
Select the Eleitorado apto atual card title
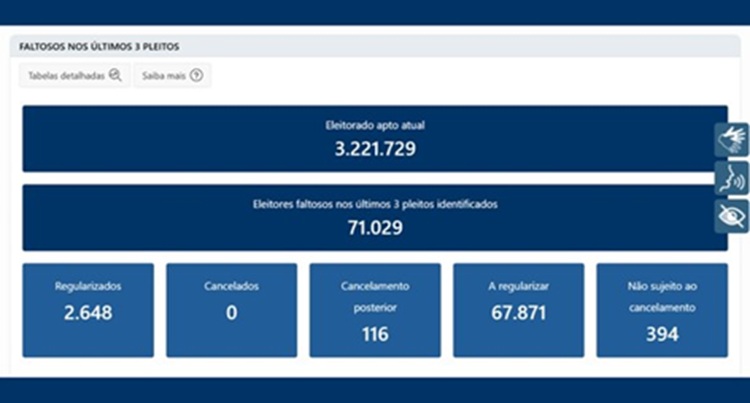pos(375,126)
